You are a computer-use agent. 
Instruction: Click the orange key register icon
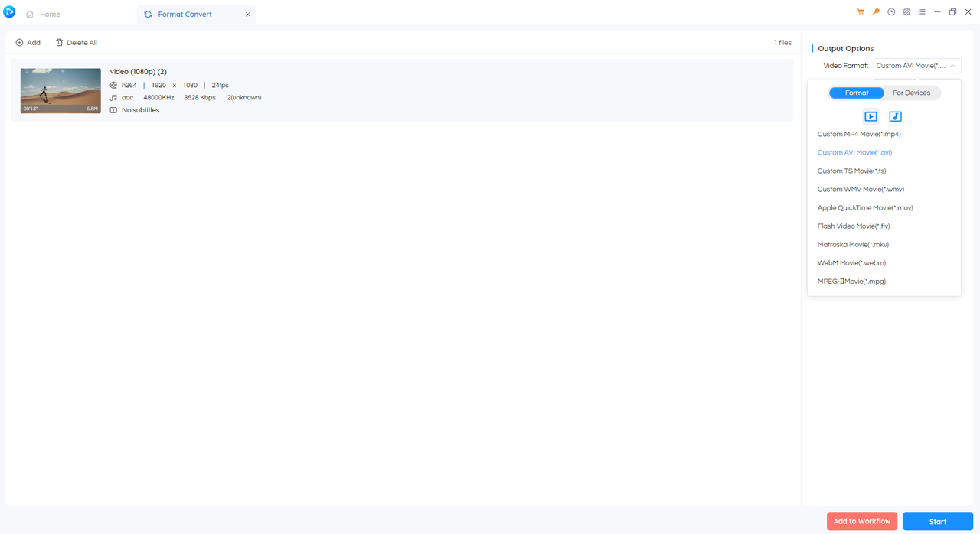coord(876,12)
